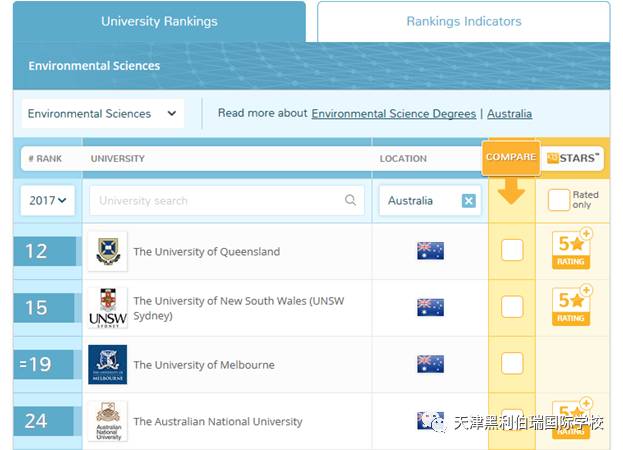Open The University of New South Wales link

click(x=239, y=308)
